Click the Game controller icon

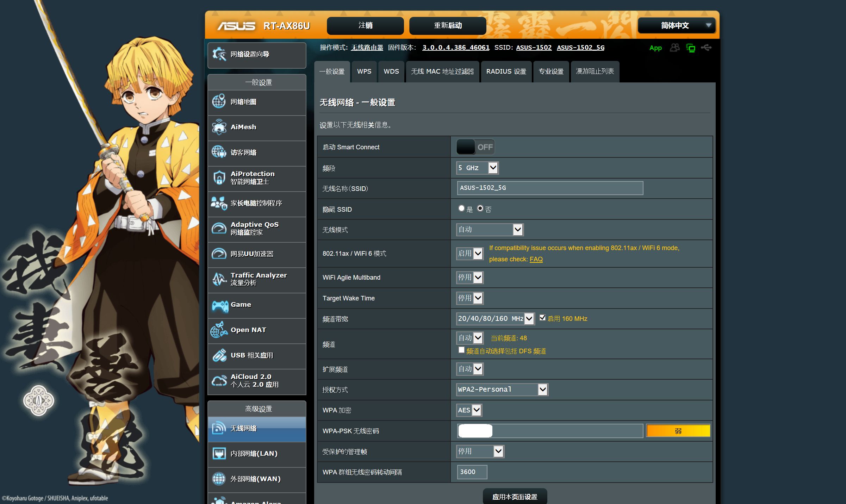point(220,305)
